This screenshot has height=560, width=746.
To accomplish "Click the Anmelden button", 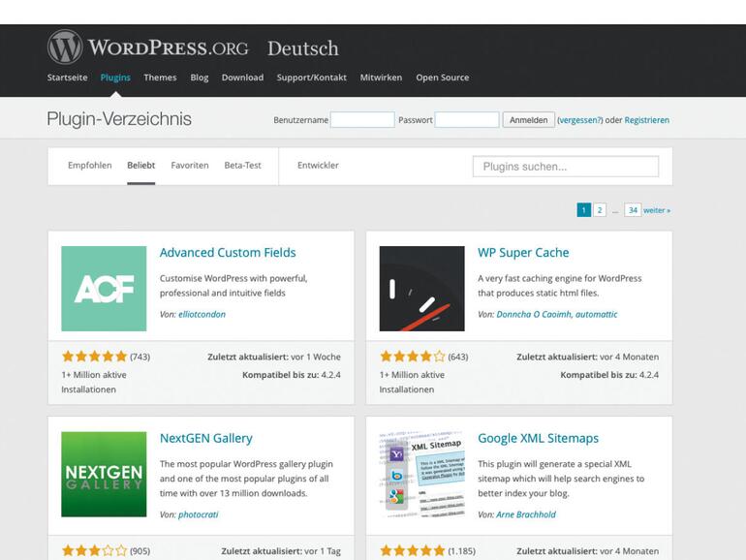I will (529, 120).
